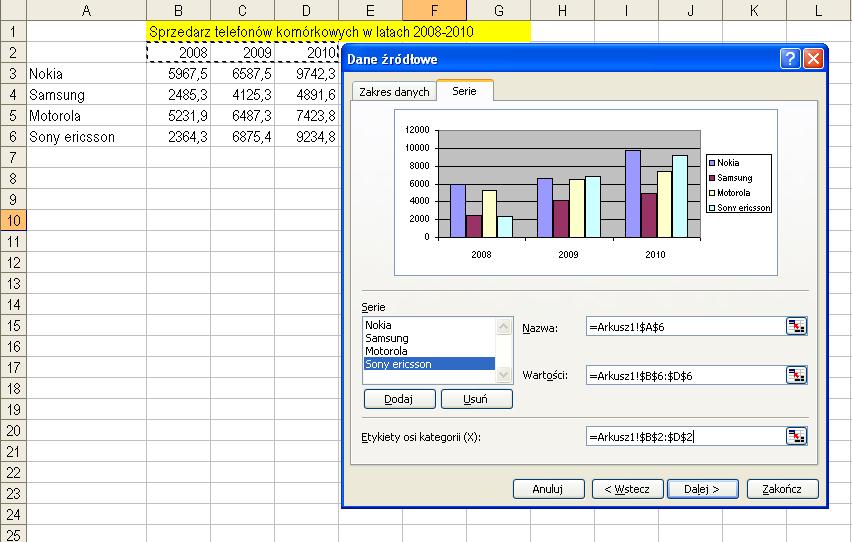Image resolution: width=852 pixels, height=542 pixels.
Task: Select the yellow title cell Sprzedarz telefonów
Action: tap(339, 32)
